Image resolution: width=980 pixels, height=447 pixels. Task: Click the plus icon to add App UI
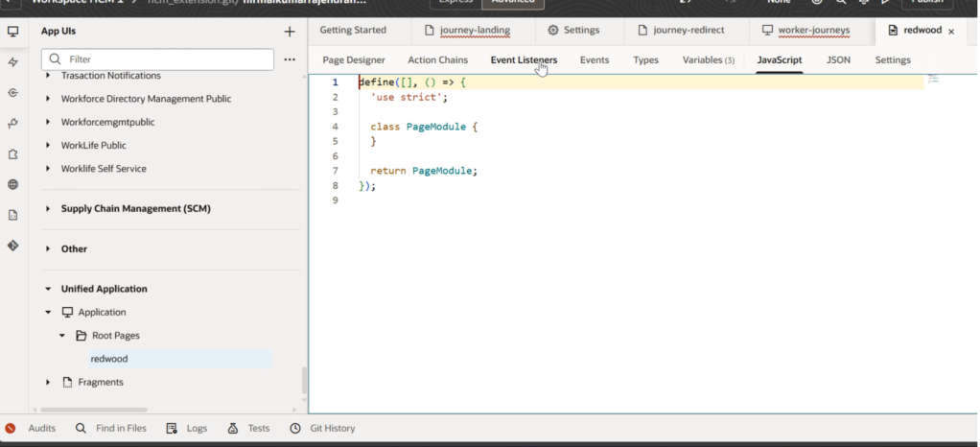(290, 32)
